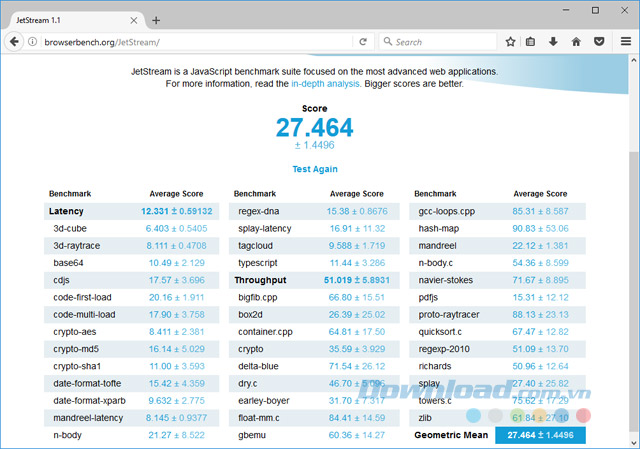640x449 pixels.
Task: Close the JetStream 1.1 tab
Action: (x=133, y=20)
